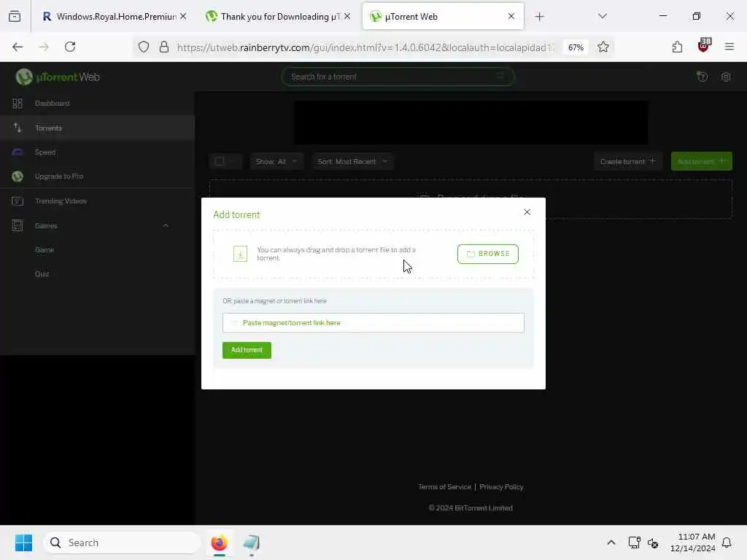Open the Windows Start menu

click(23, 542)
